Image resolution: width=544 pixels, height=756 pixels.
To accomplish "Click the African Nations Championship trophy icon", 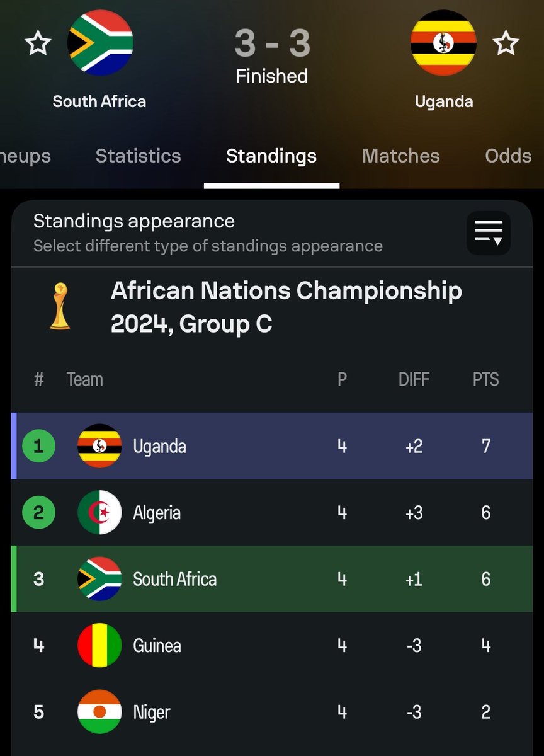I will tap(60, 306).
